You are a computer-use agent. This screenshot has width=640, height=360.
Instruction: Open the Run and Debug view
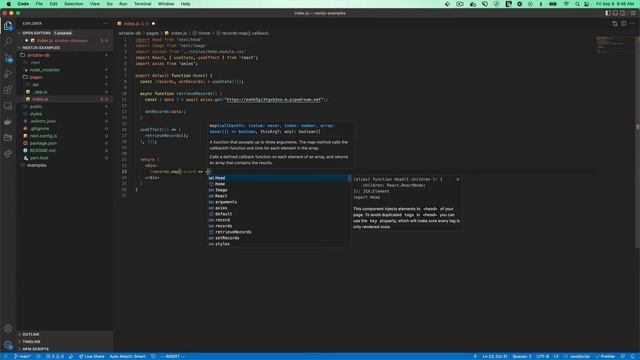[x=8, y=74]
